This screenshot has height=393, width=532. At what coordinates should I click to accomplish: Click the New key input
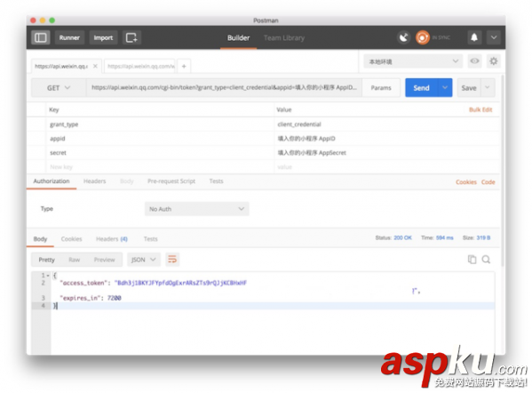(x=160, y=167)
